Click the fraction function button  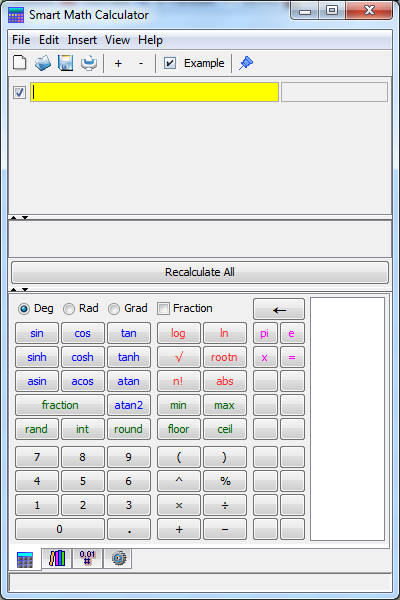tap(60, 405)
